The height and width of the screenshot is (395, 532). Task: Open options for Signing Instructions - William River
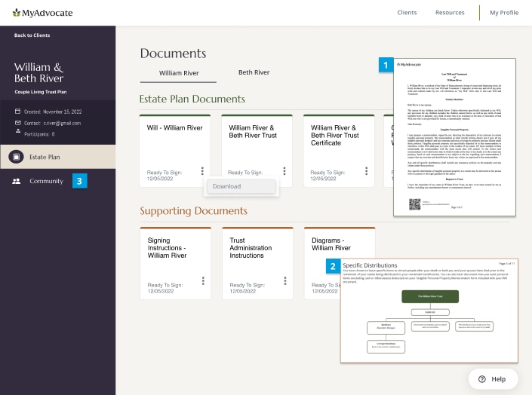point(203,280)
